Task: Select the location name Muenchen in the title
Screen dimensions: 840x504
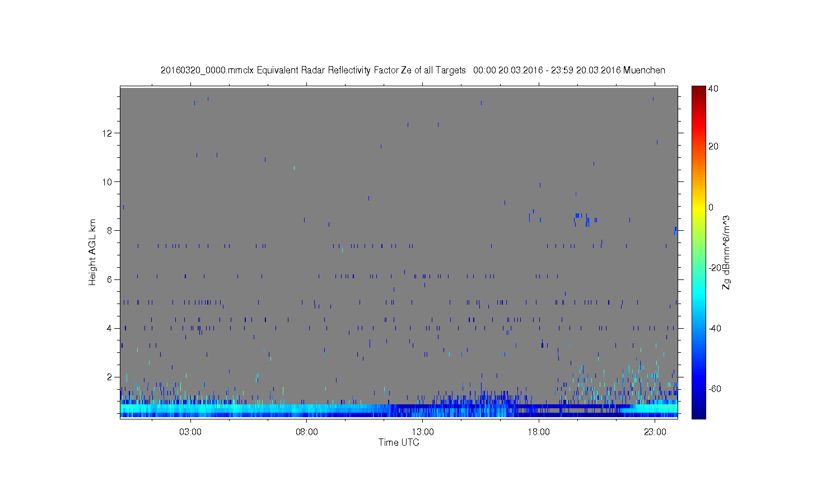Action: pyautogui.click(x=644, y=71)
